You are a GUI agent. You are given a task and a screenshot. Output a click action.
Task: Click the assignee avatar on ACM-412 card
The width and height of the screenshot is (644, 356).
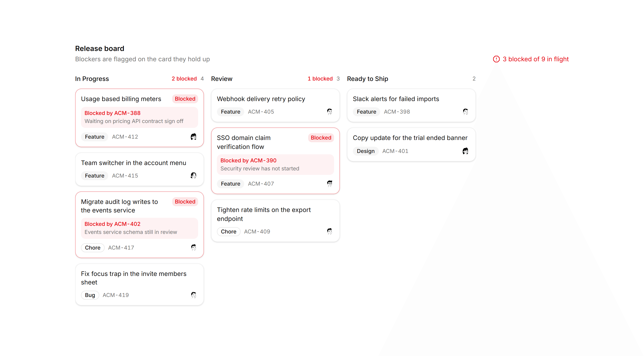193,137
